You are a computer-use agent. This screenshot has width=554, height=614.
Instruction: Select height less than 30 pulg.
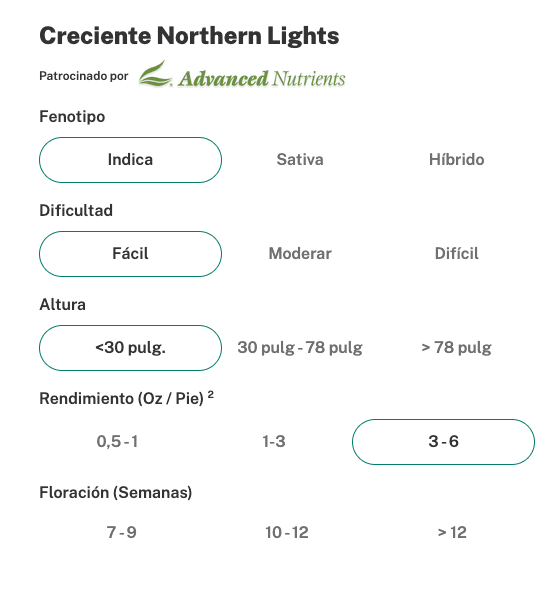pos(130,348)
